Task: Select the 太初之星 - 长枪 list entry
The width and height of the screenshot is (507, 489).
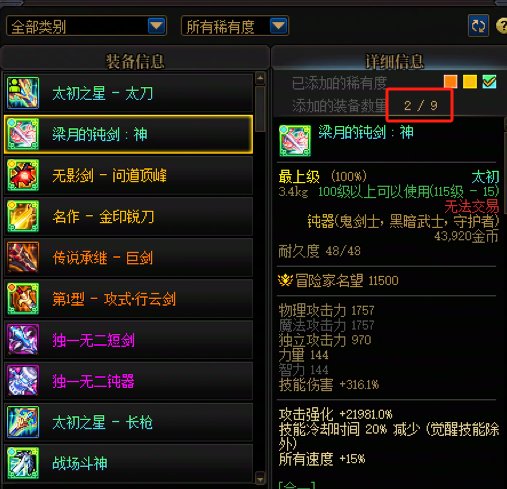Action: (129, 422)
